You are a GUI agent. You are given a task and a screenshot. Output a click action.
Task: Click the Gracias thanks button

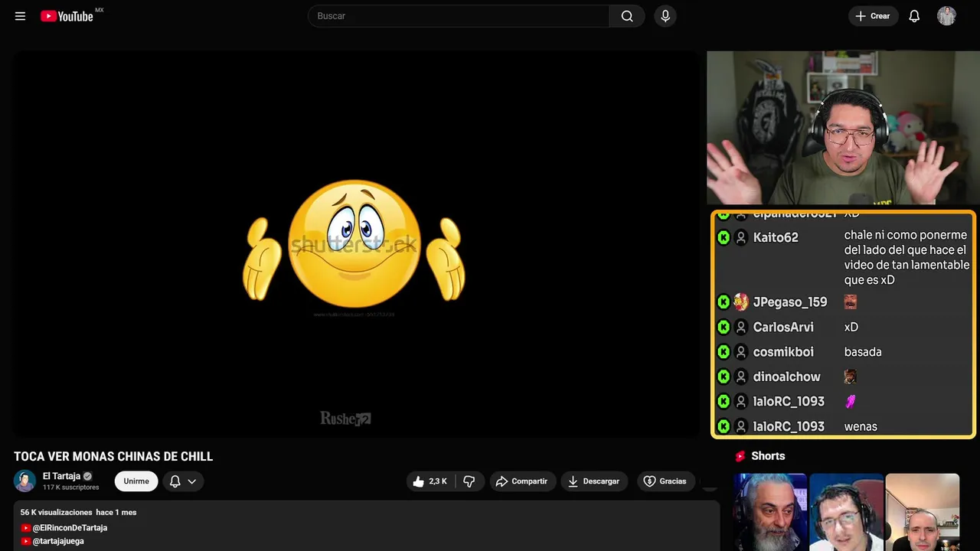(665, 481)
